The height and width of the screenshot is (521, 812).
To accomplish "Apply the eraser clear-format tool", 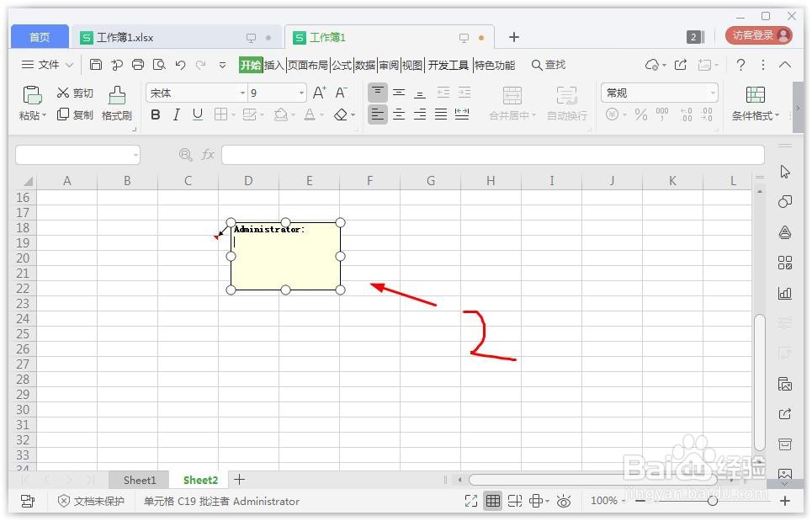I will tap(341, 114).
